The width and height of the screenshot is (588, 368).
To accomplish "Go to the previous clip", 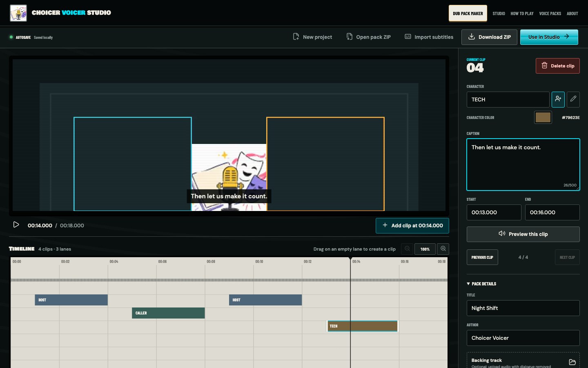I will tap(482, 257).
